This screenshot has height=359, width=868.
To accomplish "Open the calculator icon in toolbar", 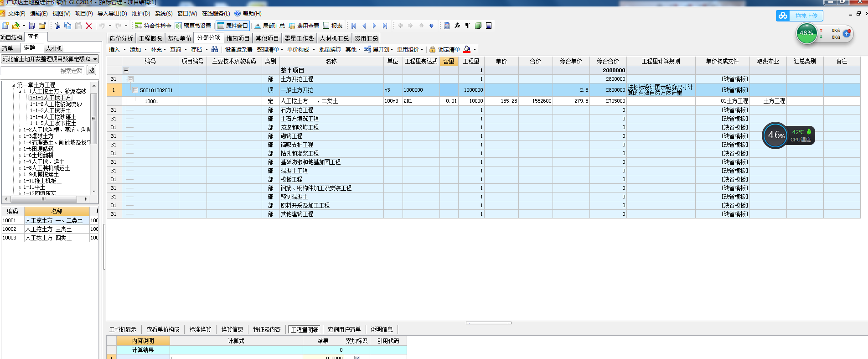I will coord(447,26).
